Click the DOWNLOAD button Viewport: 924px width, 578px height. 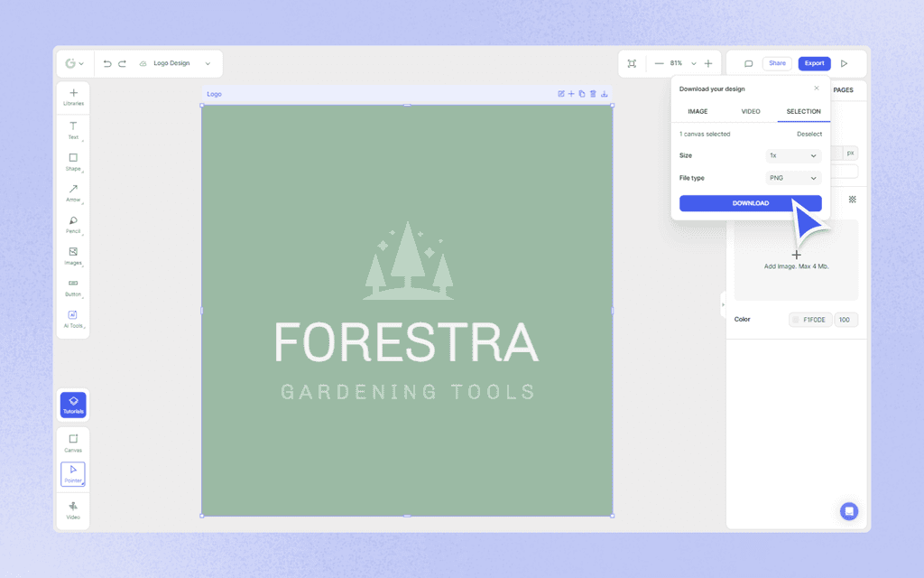click(x=750, y=203)
